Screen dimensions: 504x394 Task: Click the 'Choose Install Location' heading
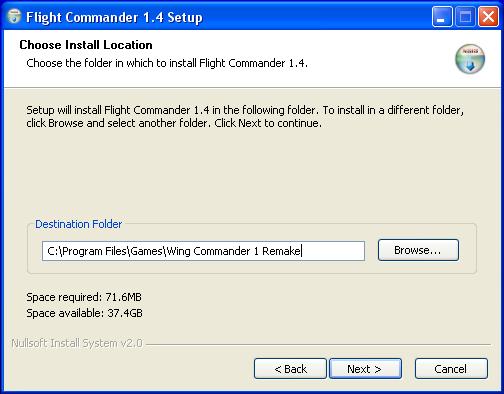86,45
